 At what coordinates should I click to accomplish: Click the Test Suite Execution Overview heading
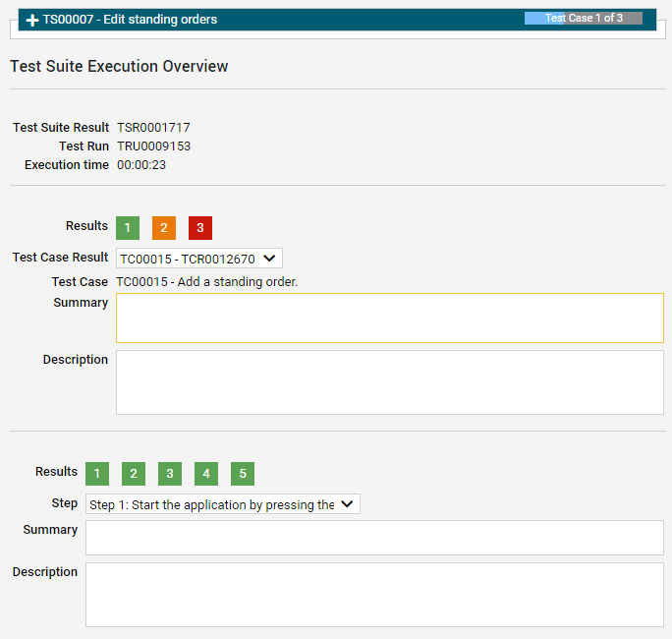119,67
